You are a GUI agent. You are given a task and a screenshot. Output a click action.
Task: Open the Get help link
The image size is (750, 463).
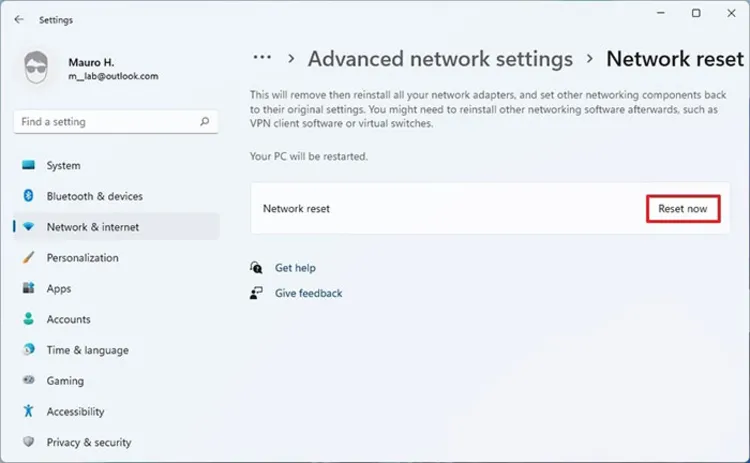295,268
